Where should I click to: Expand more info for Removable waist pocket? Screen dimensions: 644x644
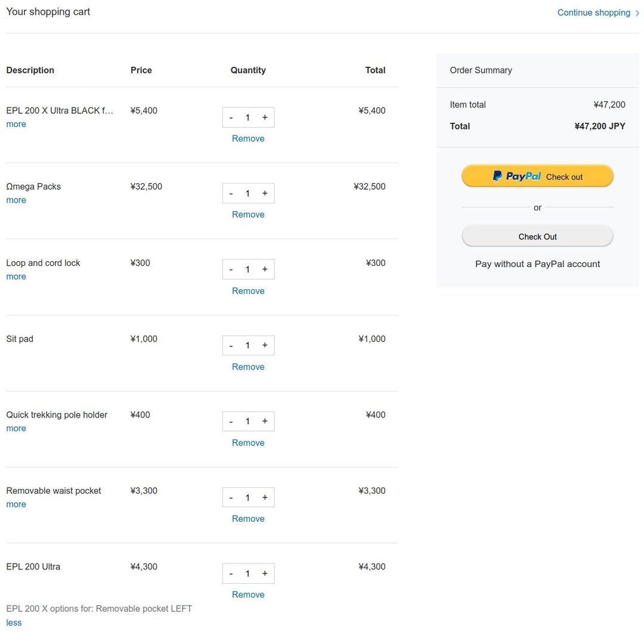point(16,504)
